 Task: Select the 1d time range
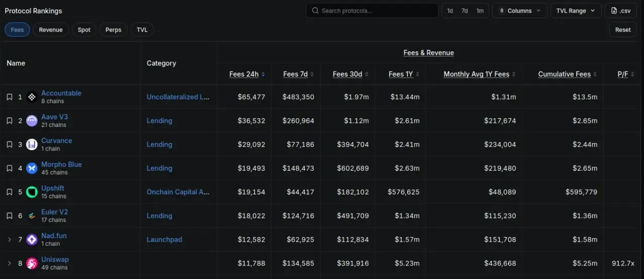coord(450,11)
